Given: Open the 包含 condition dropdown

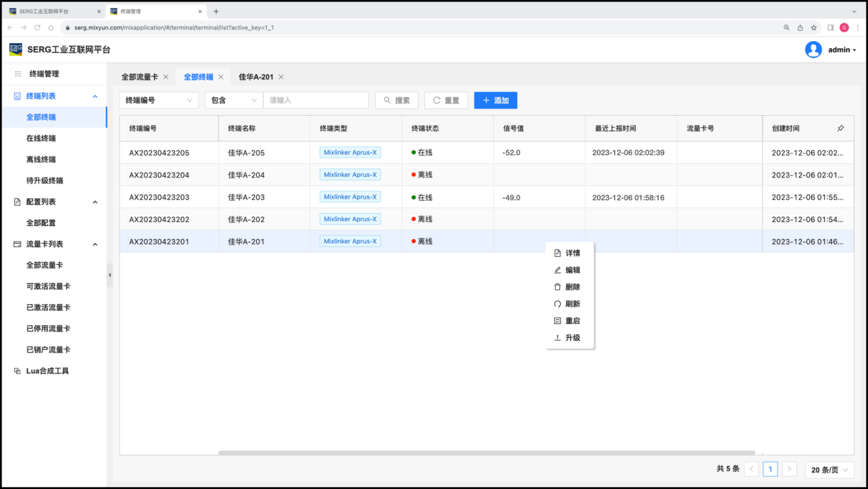Looking at the screenshot, I should click(x=233, y=101).
